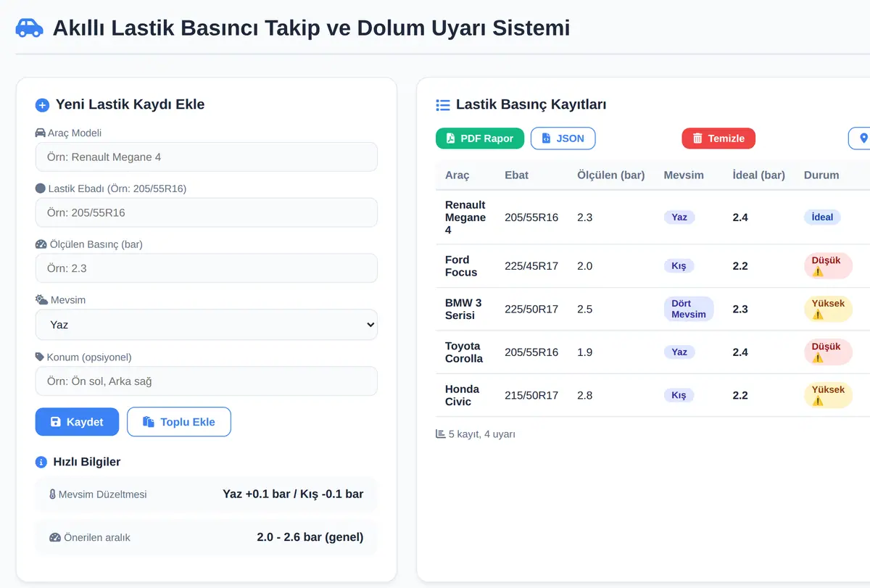Click the cloud-sun icon beside Mevsim label
870x588 pixels.
click(41, 299)
